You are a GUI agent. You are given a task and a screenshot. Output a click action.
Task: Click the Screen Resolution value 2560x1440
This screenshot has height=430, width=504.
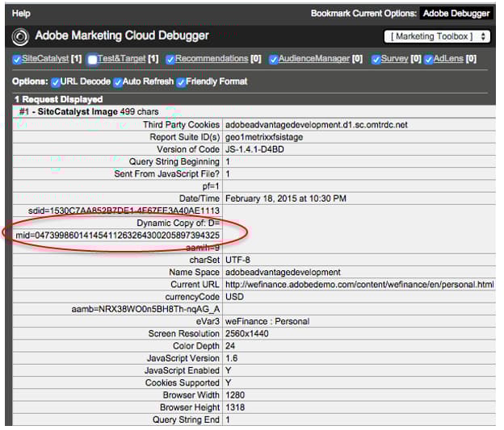(x=247, y=334)
